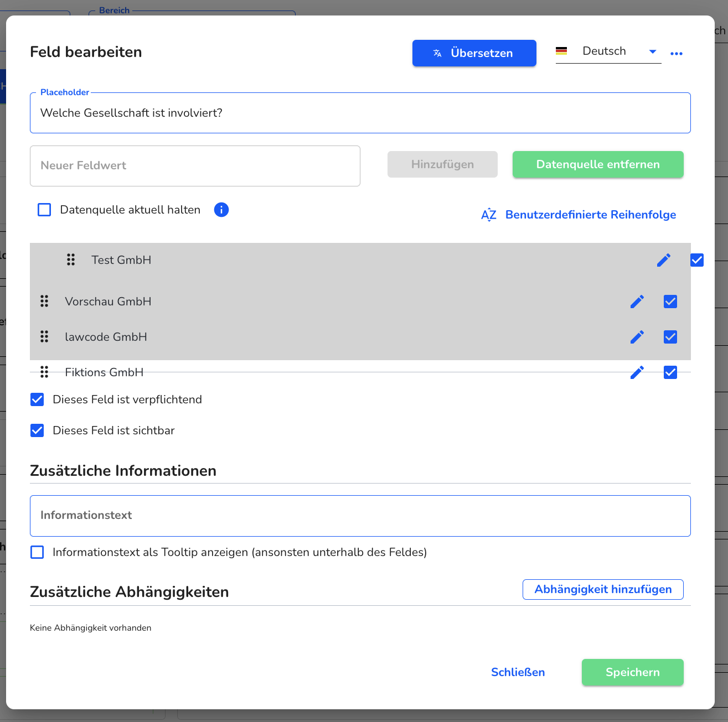Select the Test GmbH list entry text

(x=121, y=260)
